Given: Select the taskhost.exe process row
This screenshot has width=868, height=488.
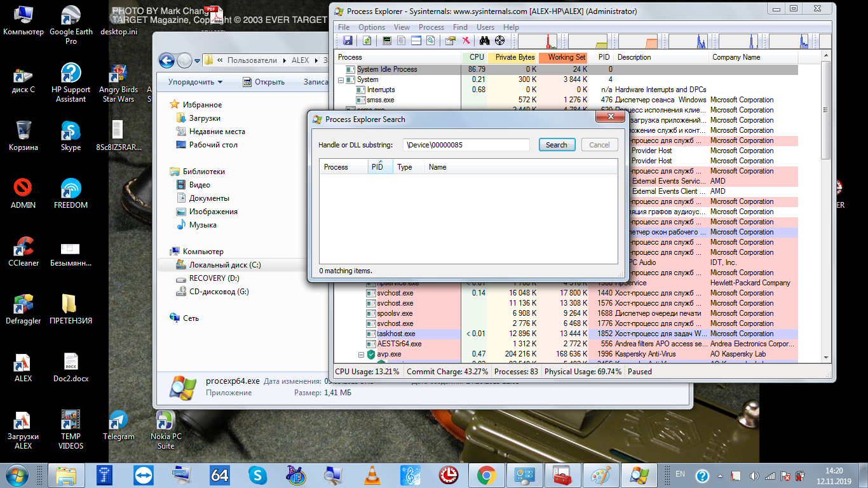Looking at the screenshot, I should coord(566,334).
